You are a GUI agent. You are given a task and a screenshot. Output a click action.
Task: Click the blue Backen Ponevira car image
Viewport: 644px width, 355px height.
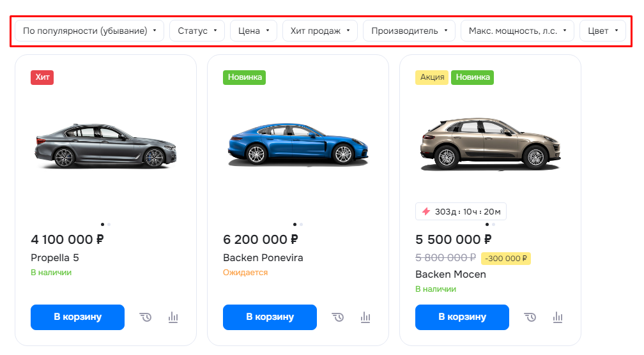point(298,144)
